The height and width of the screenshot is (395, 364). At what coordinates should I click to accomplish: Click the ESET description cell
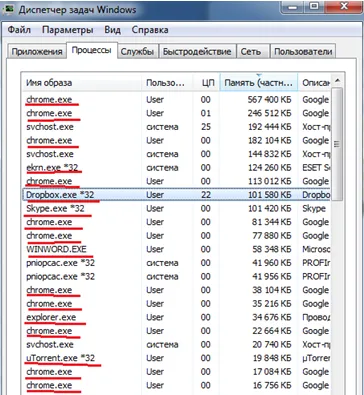point(316,167)
